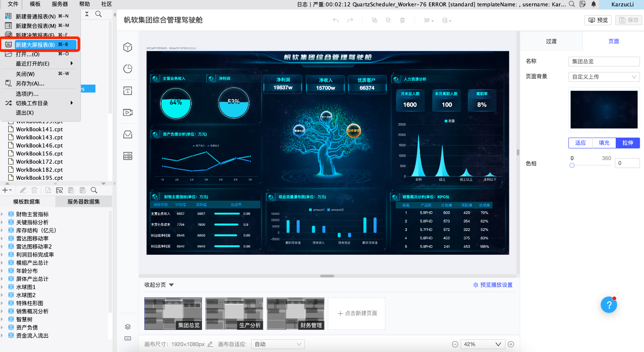Click the trash icon in dataset toolbar
The image size is (644, 352).
pos(34,190)
